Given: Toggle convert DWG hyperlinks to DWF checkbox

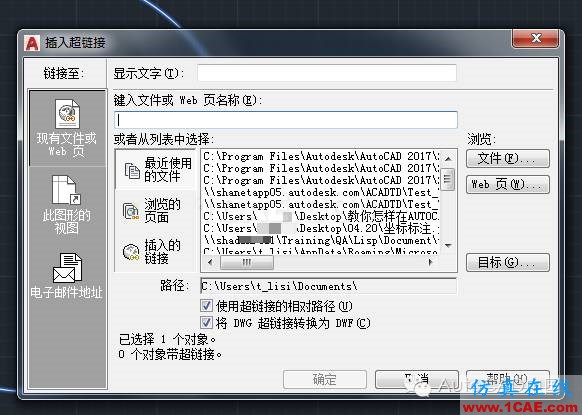Looking at the screenshot, I should click(x=206, y=323).
